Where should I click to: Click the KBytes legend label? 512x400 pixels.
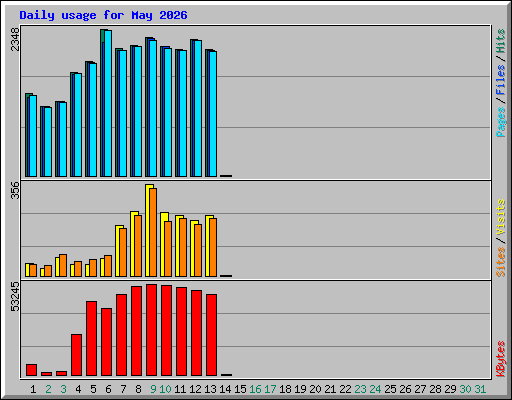click(x=501, y=359)
